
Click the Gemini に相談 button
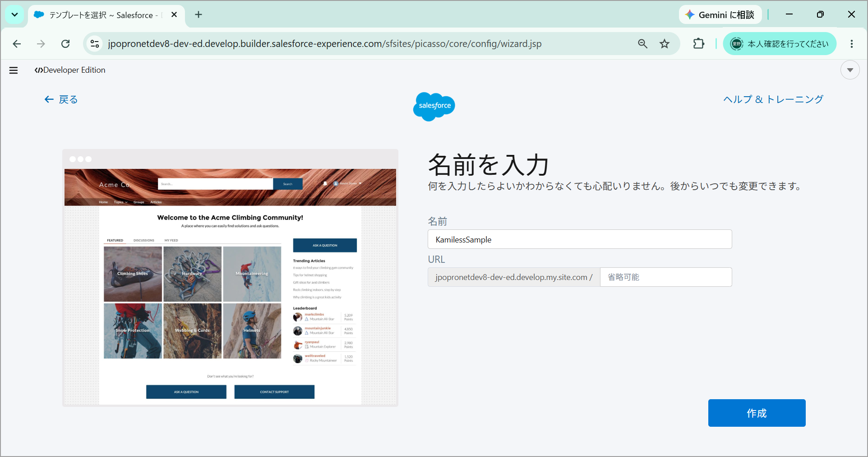720,15
